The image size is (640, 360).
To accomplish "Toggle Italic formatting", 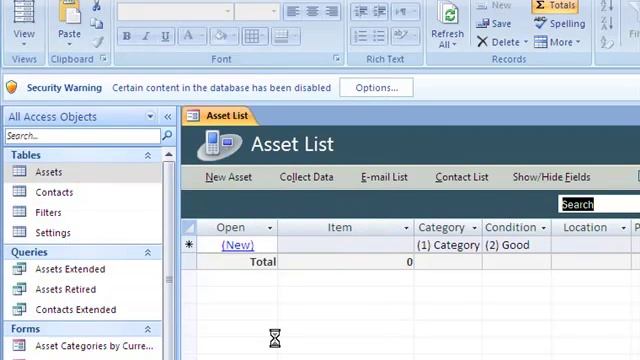I will click(x=146, y=36).
